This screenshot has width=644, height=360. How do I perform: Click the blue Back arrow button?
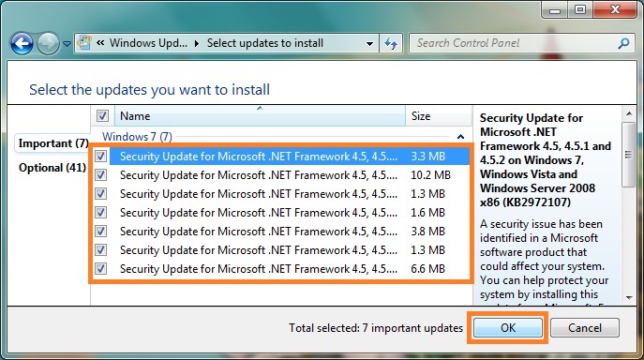coord(22,43)
